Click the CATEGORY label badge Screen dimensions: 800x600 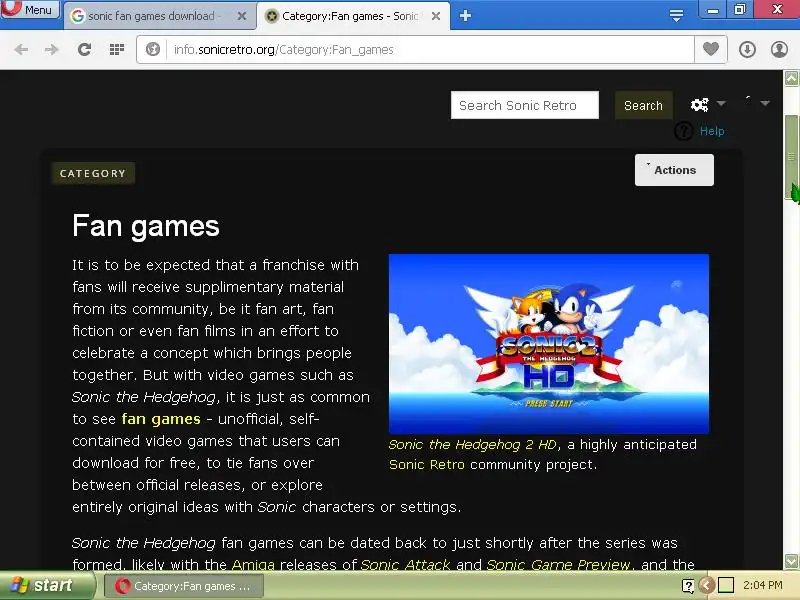(93, 173)
